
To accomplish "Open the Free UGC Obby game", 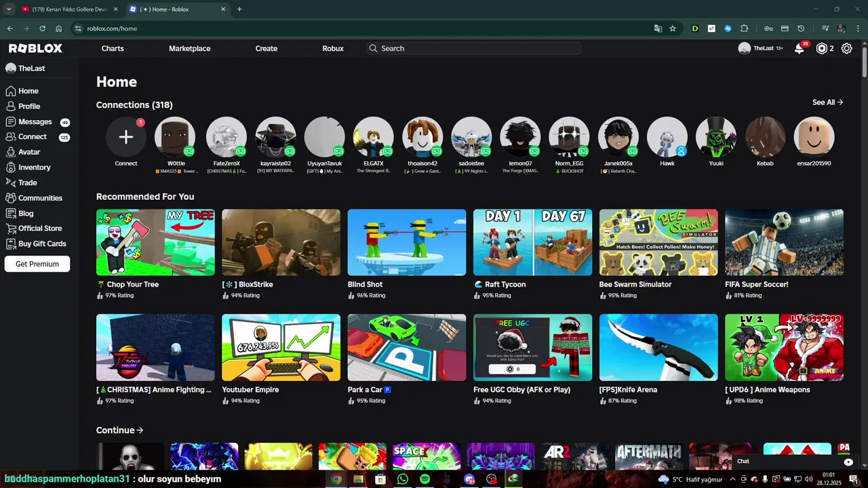I will point(532,348).
